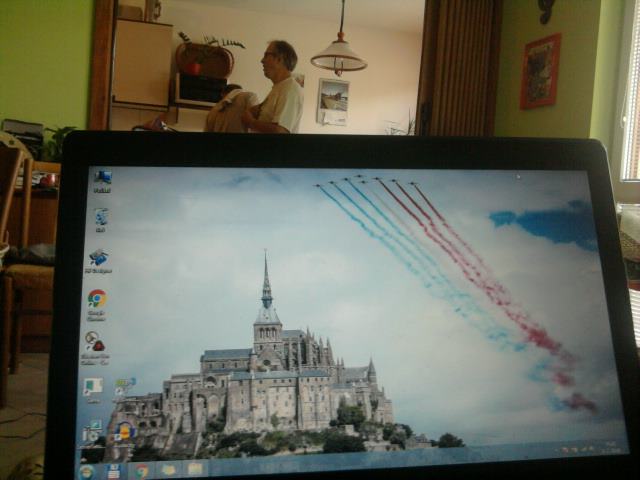Launch the yellow headphones Audacity shortcut
This screenshot has width=640, height=480.
click(x=124, y=431)
